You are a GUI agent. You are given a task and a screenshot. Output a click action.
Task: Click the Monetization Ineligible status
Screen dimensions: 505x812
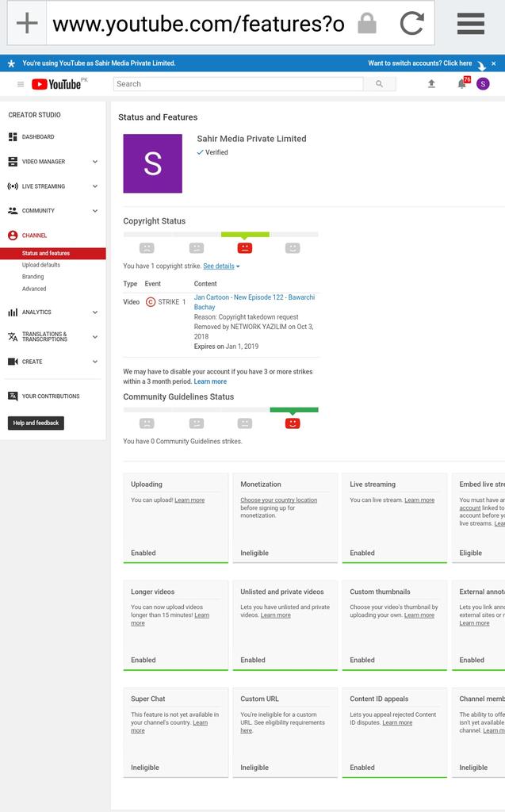(x=254, y=553)
